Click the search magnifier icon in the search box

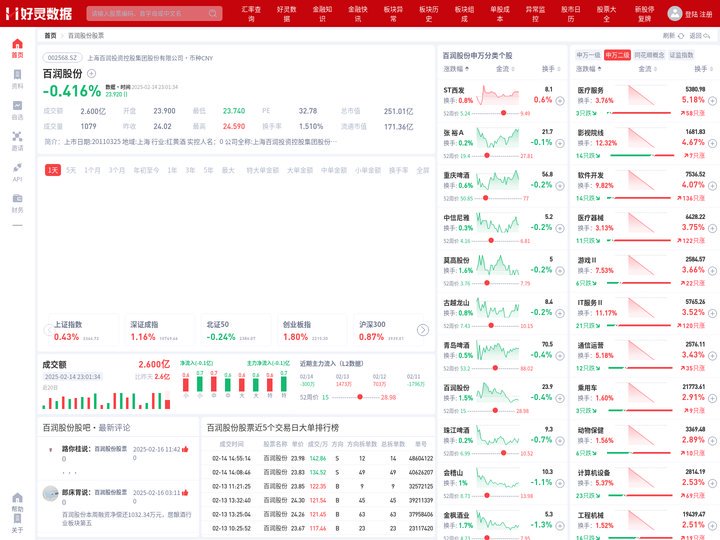coord(213,13)
